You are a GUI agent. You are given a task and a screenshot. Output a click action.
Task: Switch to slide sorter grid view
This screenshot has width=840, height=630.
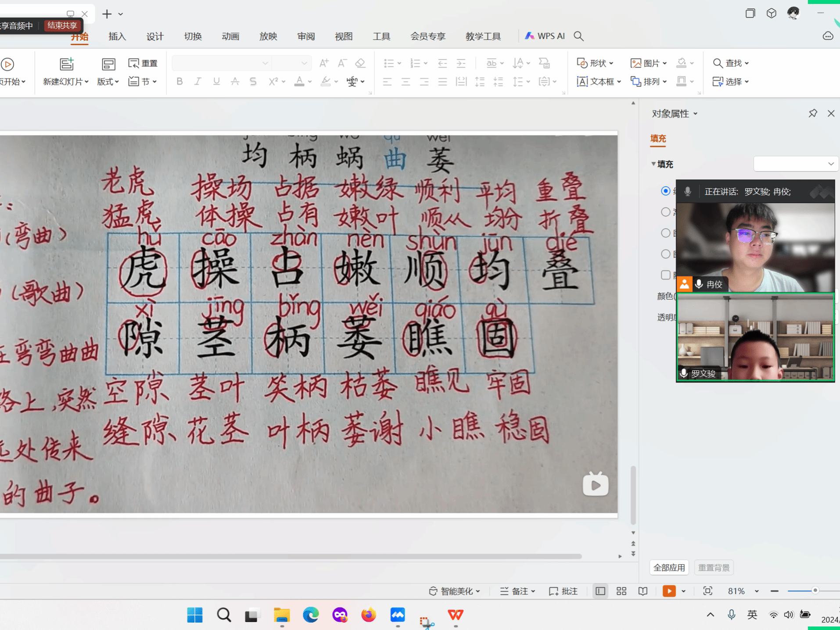coord(621,591)
